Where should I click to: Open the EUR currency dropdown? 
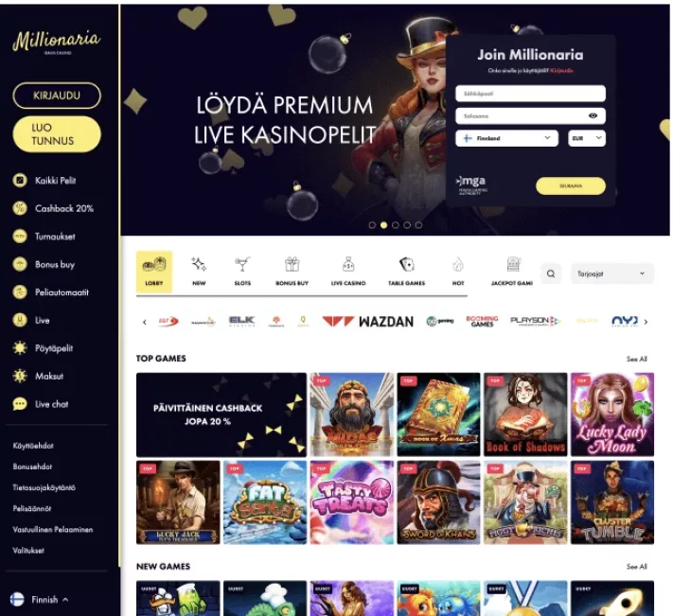point(586,138)
